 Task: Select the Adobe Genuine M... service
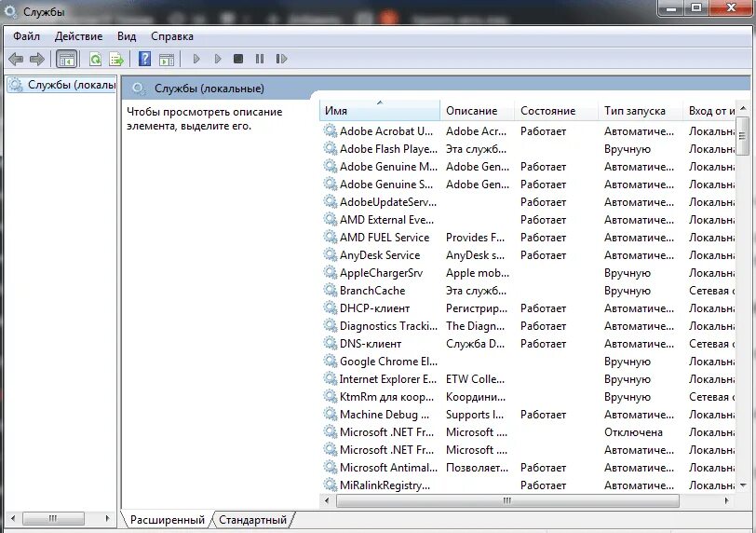point(388,167)
